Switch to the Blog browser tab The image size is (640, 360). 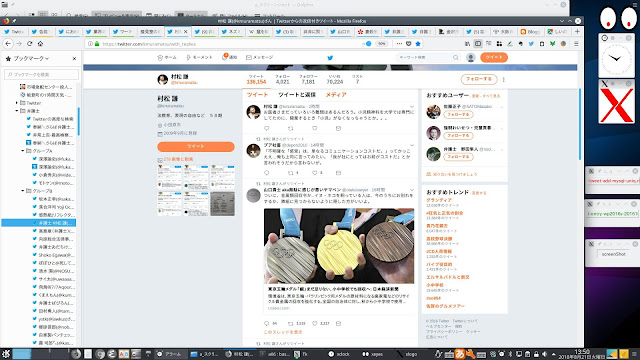point(530,31)
